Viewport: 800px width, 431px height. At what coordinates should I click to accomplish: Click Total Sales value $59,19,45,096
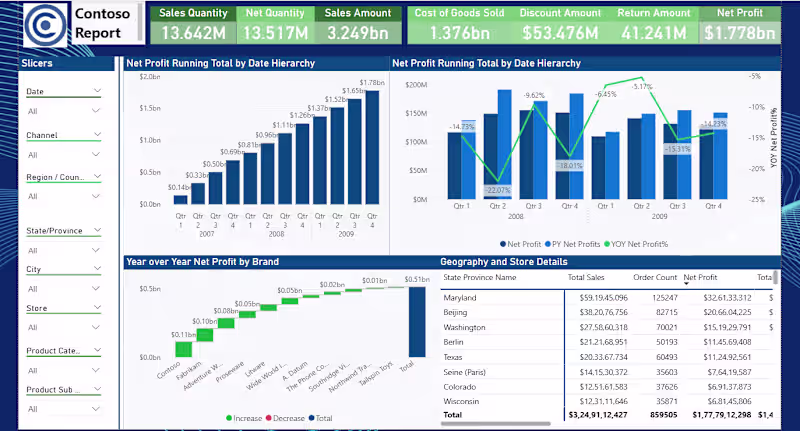604,297
